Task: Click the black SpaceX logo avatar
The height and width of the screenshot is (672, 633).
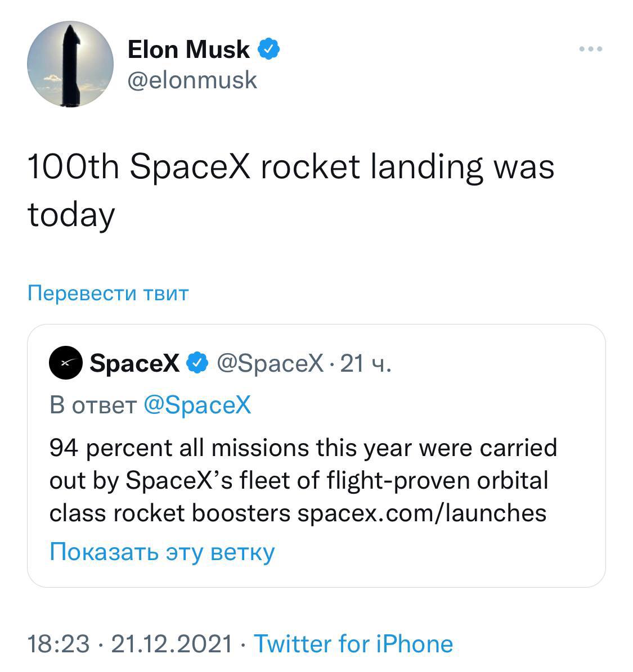Action: (66, 363)
